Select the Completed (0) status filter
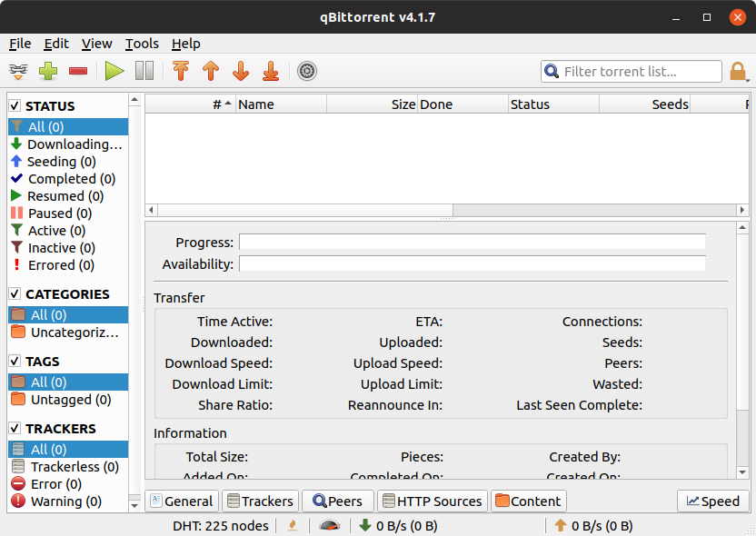The height and width of the screenshot is (536, 756). point(68,179)
